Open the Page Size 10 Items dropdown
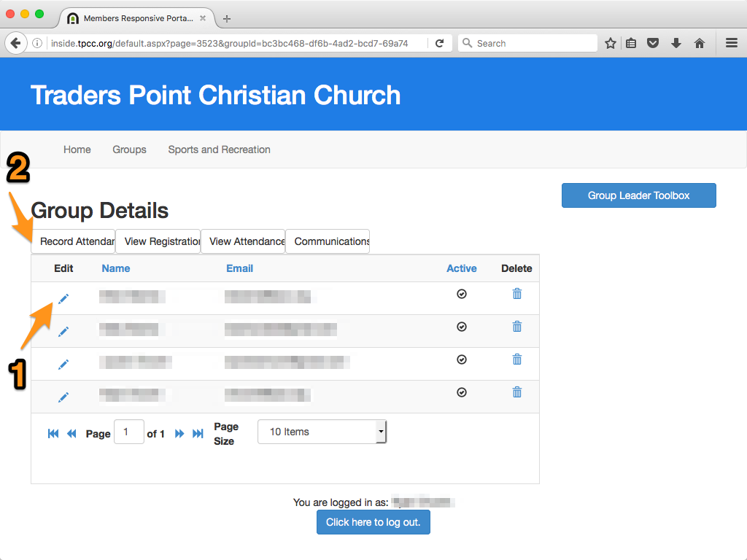The height and width of the screenshot is (560, 747). [322, 432]
